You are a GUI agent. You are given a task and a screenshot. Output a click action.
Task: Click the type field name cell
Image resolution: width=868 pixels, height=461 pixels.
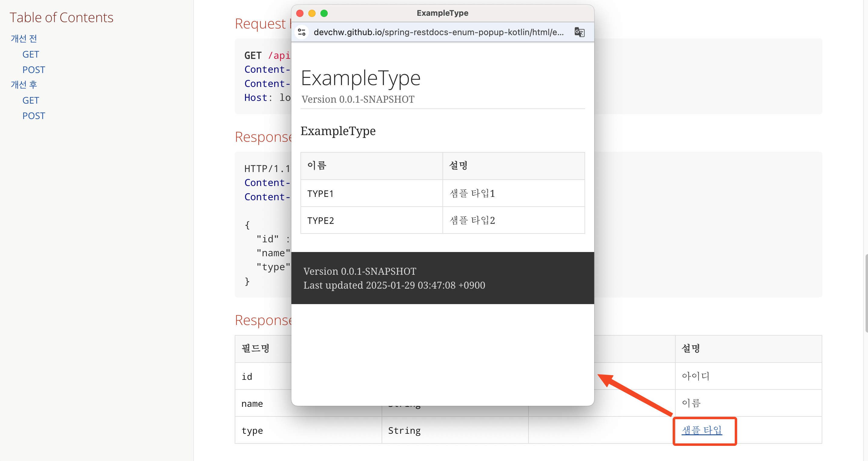click(x=308, y=430)
